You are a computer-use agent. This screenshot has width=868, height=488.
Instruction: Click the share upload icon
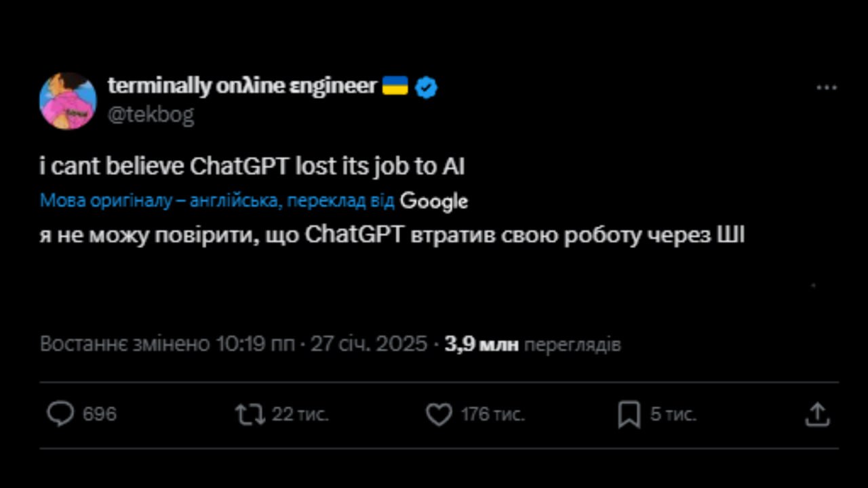(x=817, y=414)
